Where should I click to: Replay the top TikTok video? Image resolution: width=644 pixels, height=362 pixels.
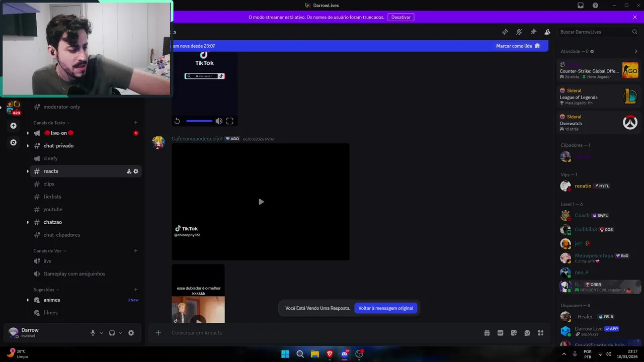177,121
